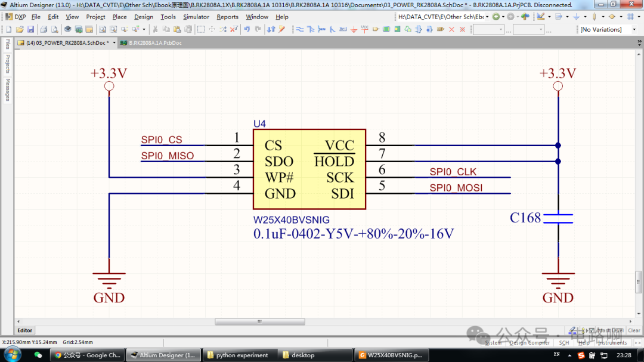Viewport: 644px width, 362px height.
Task: Click the Zoom Area icon
Action: [113, 30]
